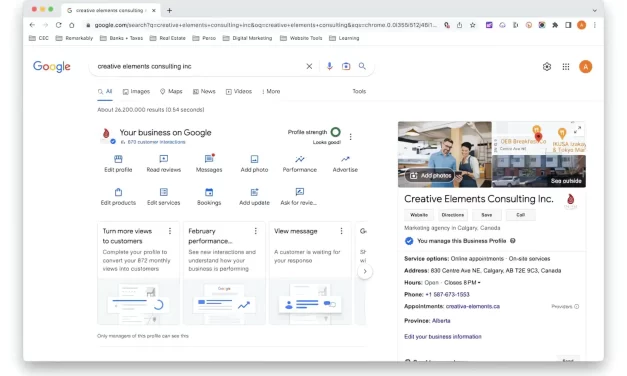627x376 pixels.
Task: Open Edit services shortcut
Action: (164, 197)
